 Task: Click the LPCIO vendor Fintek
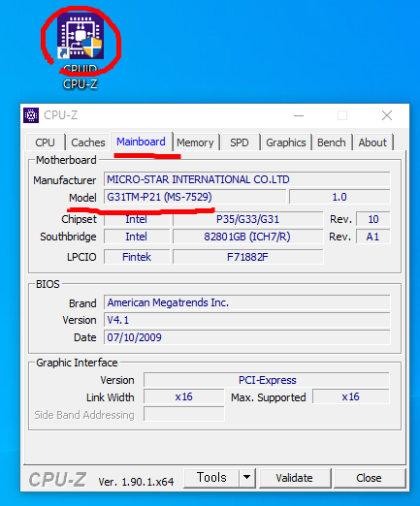(137, 257)
